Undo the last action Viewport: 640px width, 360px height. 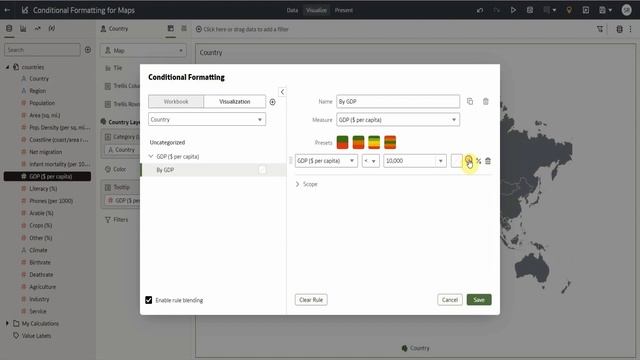tap(480, 10)
